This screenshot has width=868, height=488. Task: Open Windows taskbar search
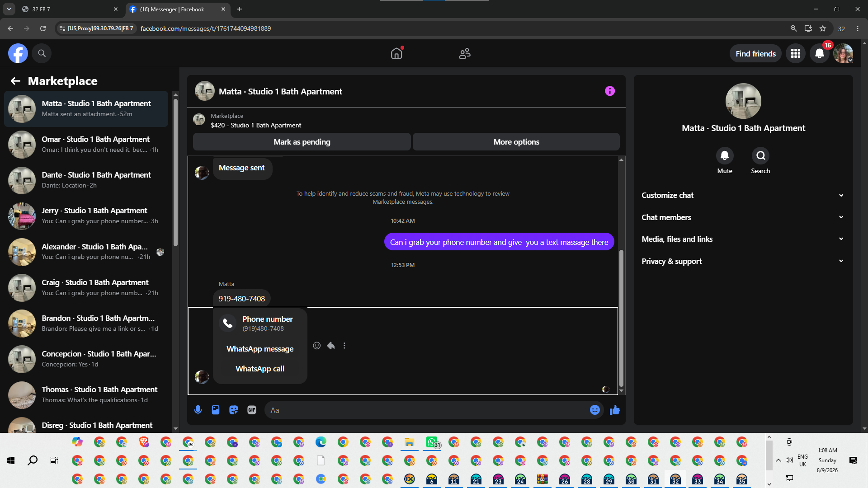(33, 460)
